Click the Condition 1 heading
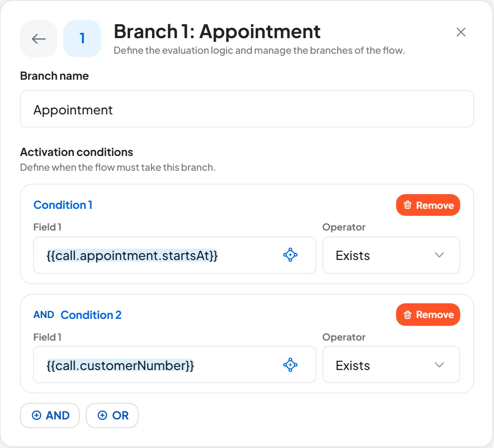 coord(63,205)
